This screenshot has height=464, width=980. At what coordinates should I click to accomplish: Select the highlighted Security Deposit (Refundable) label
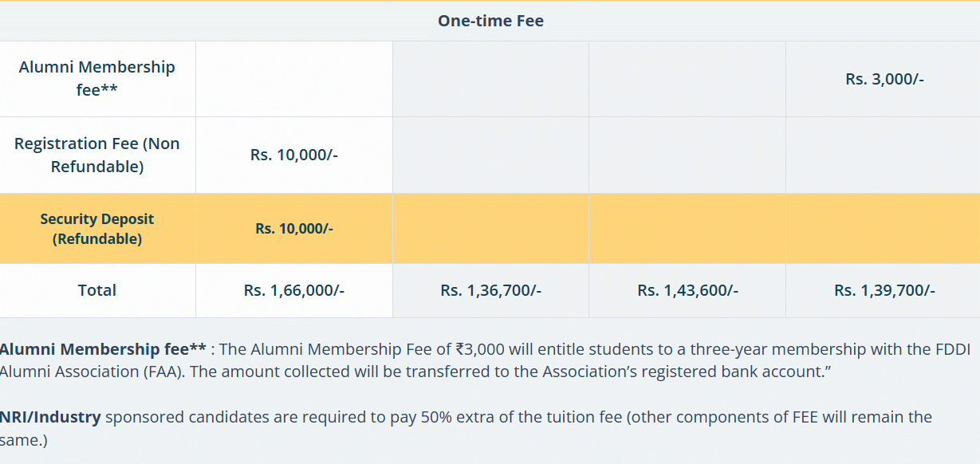pos(97,229)
